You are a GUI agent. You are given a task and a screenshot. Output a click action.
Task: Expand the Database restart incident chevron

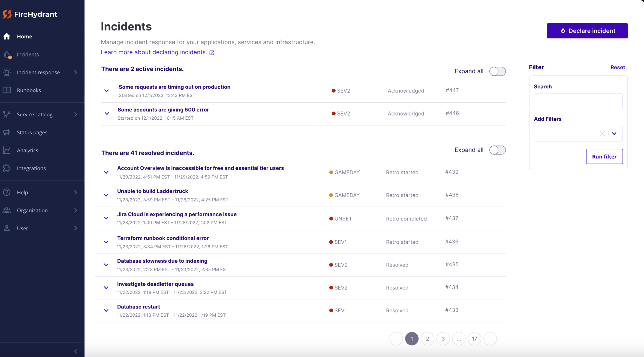click(x=106, y=310)
